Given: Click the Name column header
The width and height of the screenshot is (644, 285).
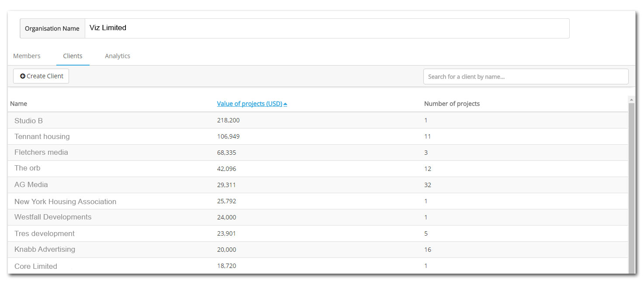Looking at the screenshot, I should pyautogui.click(x=18, y=104).
